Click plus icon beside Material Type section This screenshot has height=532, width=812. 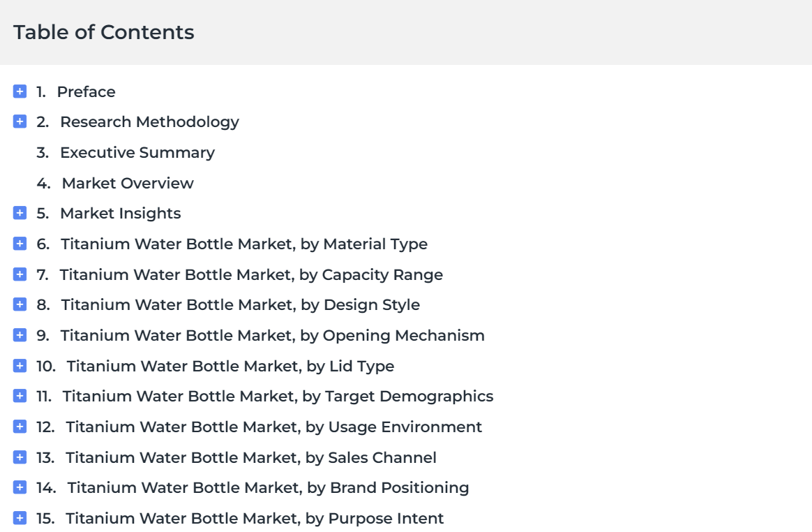click(20, 244)
